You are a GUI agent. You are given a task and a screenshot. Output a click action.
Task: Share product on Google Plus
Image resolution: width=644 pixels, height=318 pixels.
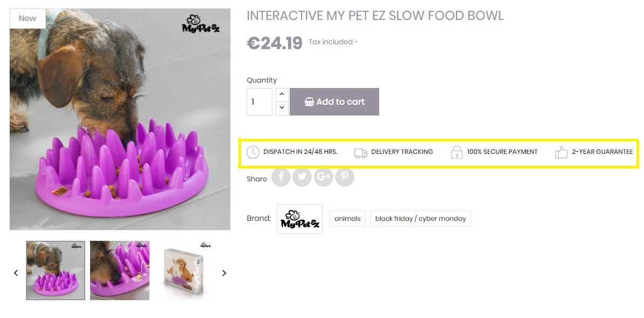323,177
